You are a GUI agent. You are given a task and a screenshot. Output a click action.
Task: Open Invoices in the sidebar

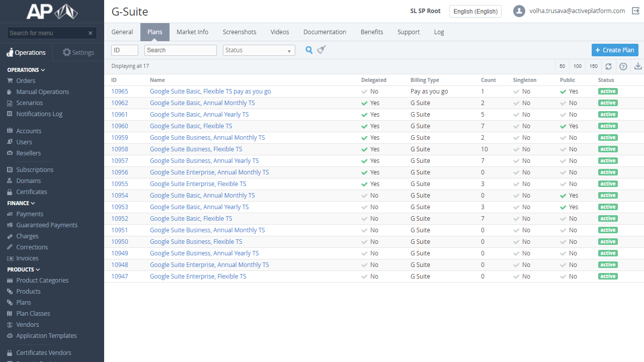click(27, 258)
